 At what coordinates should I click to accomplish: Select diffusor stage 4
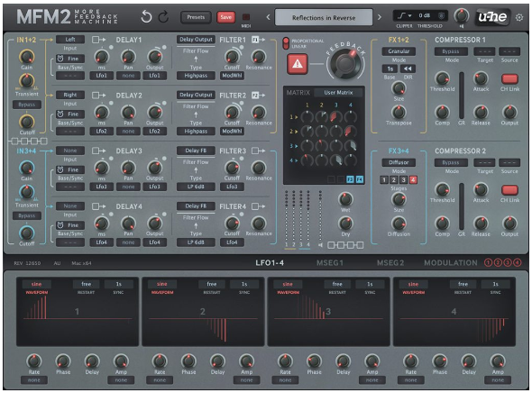click(x=413, y=179)
